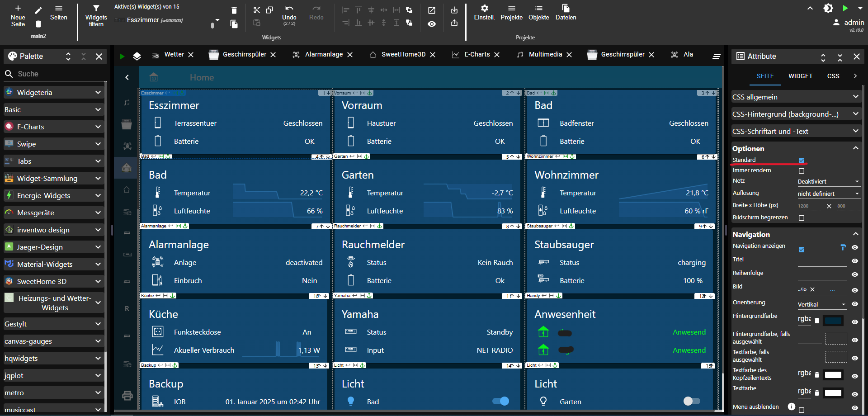Open the Wetter view tab
The height and width of the screenshot is (416, 868).
click(174, 54)
